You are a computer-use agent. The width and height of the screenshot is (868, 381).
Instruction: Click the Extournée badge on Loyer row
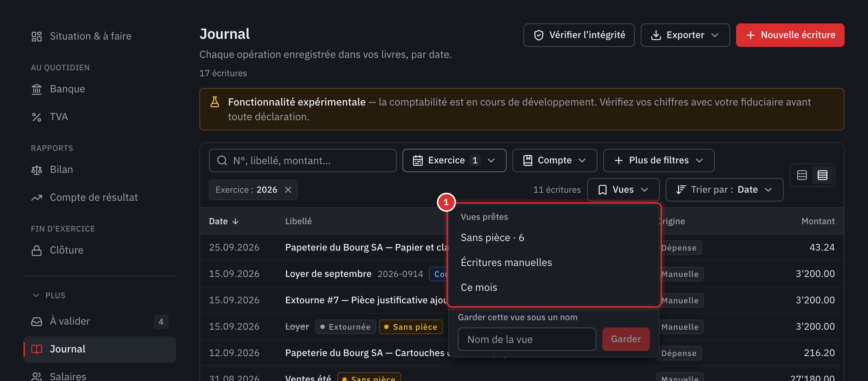pos(345,327)
